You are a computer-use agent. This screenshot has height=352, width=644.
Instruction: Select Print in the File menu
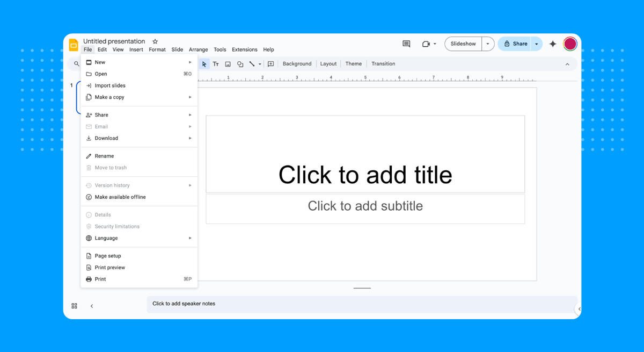tap(139, 279)
